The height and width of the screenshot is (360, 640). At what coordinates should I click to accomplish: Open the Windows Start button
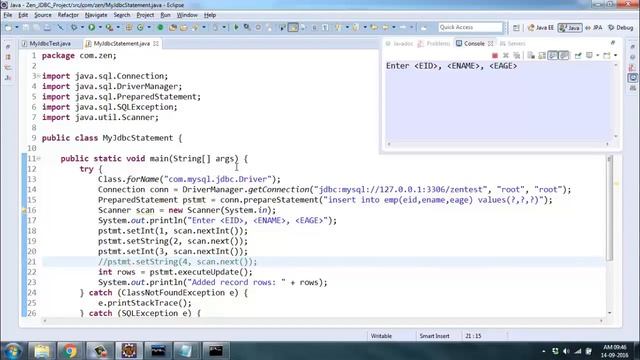pos(12,351)
